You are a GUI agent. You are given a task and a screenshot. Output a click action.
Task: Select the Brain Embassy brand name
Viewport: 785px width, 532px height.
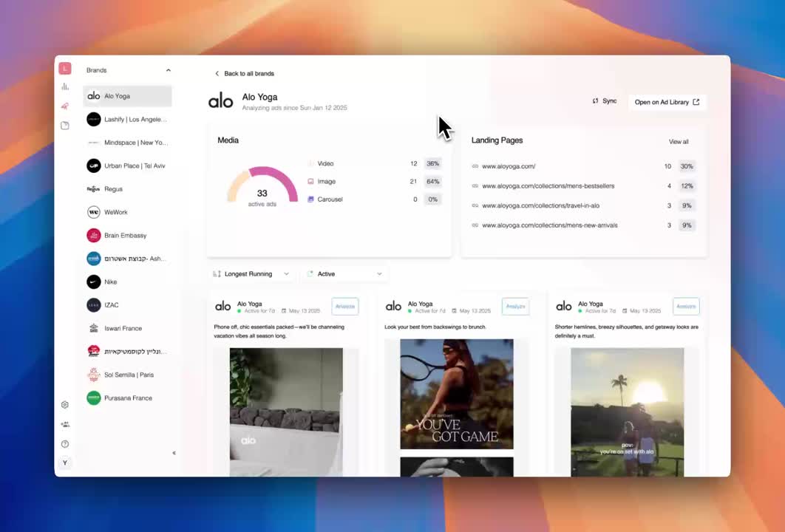tap(125, 235)
